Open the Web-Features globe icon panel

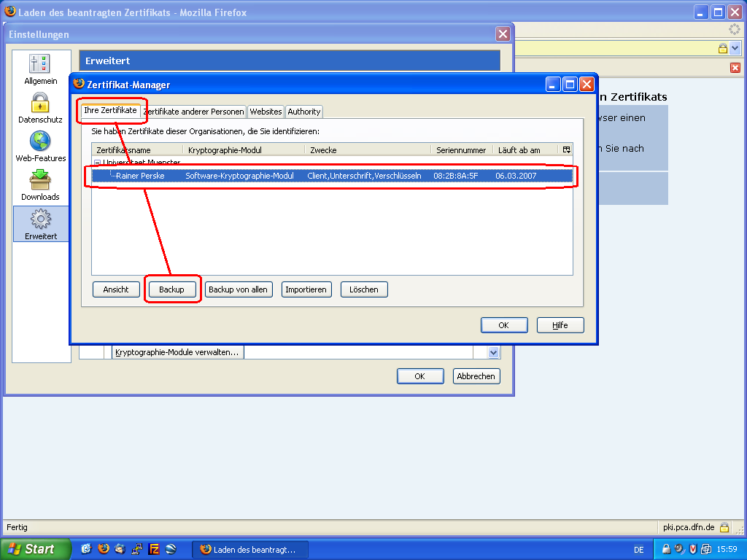click(41, 147)
